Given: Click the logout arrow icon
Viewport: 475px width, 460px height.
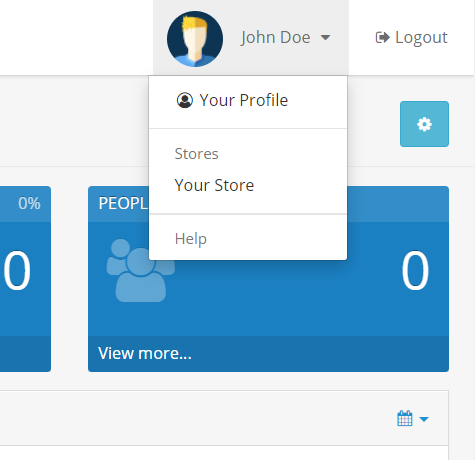Looking at the screenshot, I should [x=382, y=37].
